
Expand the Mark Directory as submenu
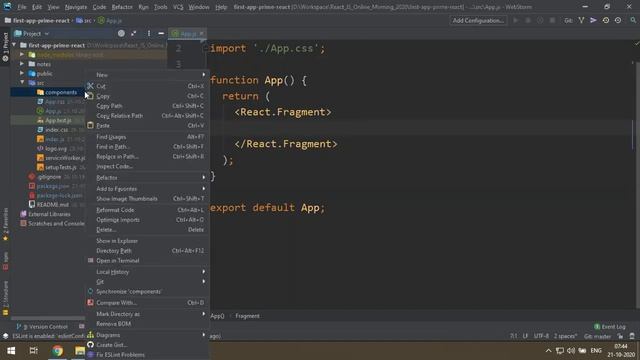pos(147,314)
